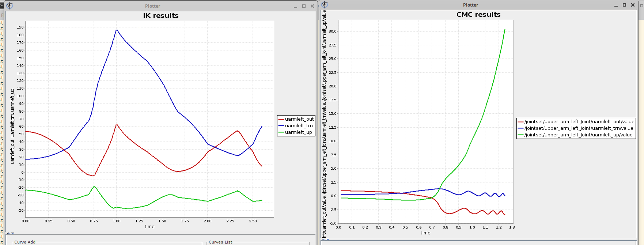This screenshot has height=245, width=644.
Task: Select uarmleft_trn legend entry in IK results
Action: (x=296, y=126)
